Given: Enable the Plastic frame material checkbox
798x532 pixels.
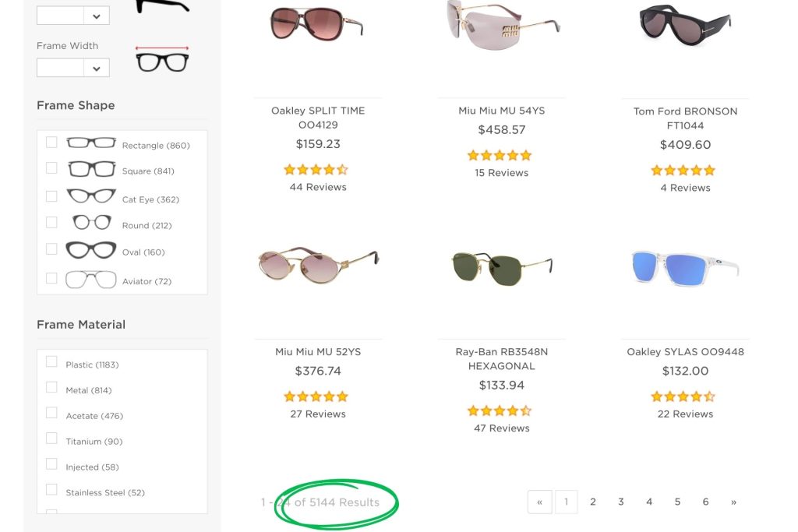Looking at the screenshot, I should tap(51, 361).
